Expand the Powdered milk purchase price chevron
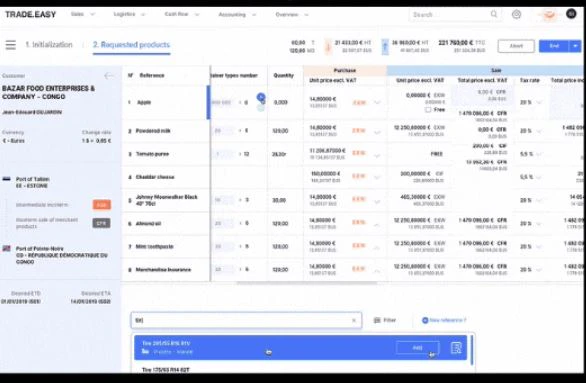 click(x=377, y=132)
